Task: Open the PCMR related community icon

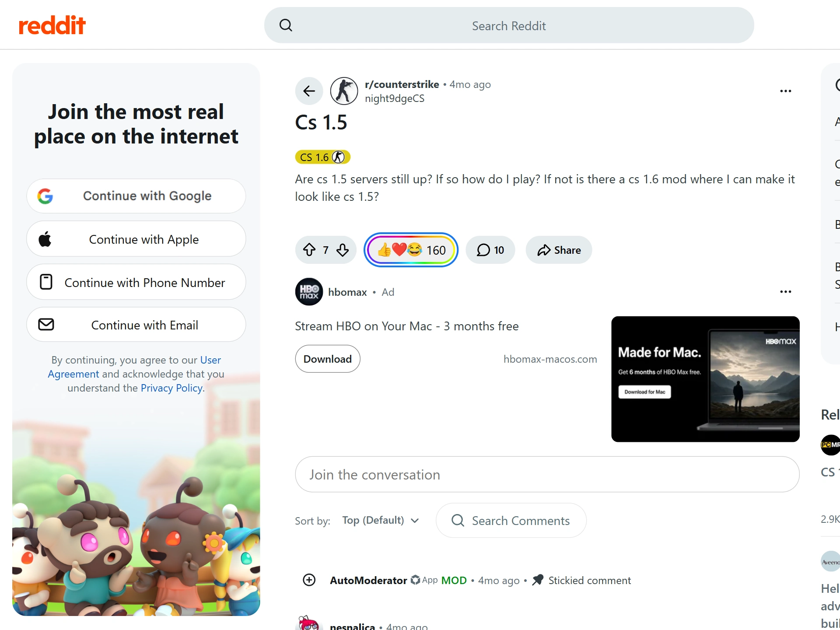Action: point(830,445)
